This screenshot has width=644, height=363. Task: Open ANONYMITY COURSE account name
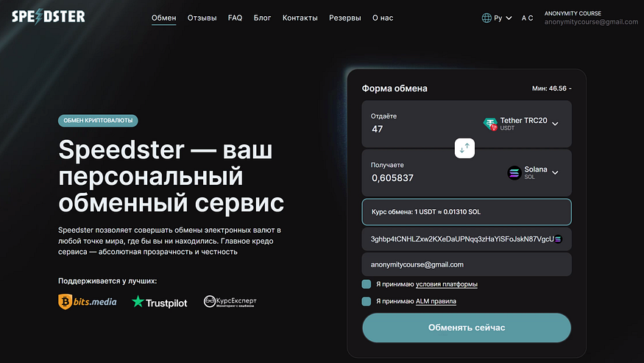click(x=573, y=13)
